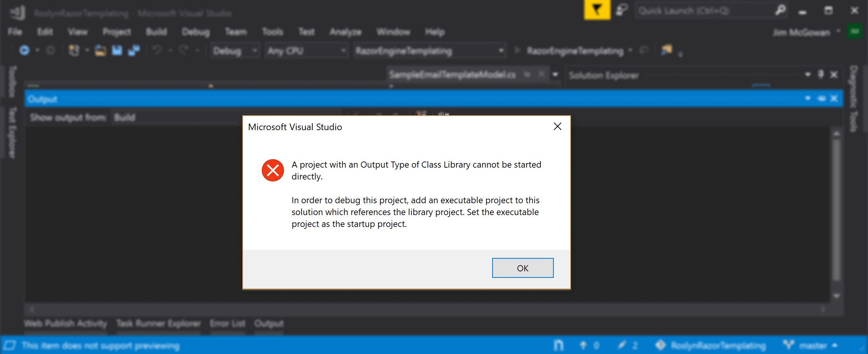Screen dimensions: 868x354
Task: Open the Project menu
Action: 117,32
